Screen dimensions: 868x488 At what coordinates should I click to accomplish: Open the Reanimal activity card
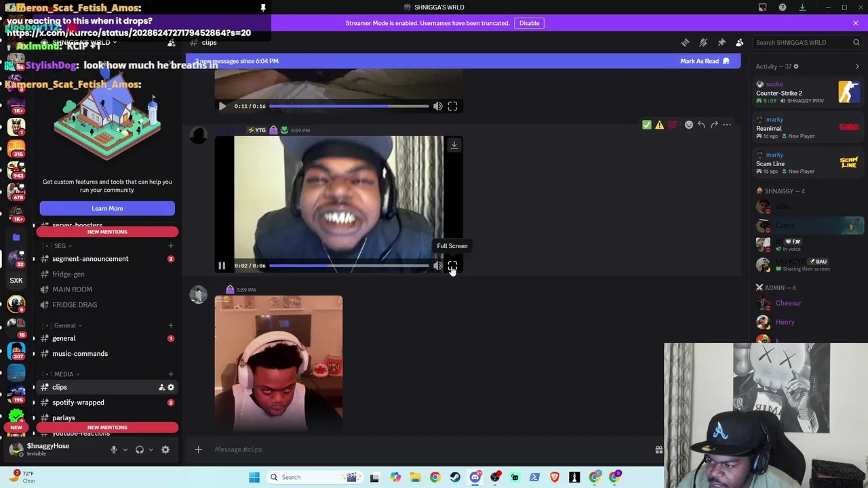(x=808, y=127)
